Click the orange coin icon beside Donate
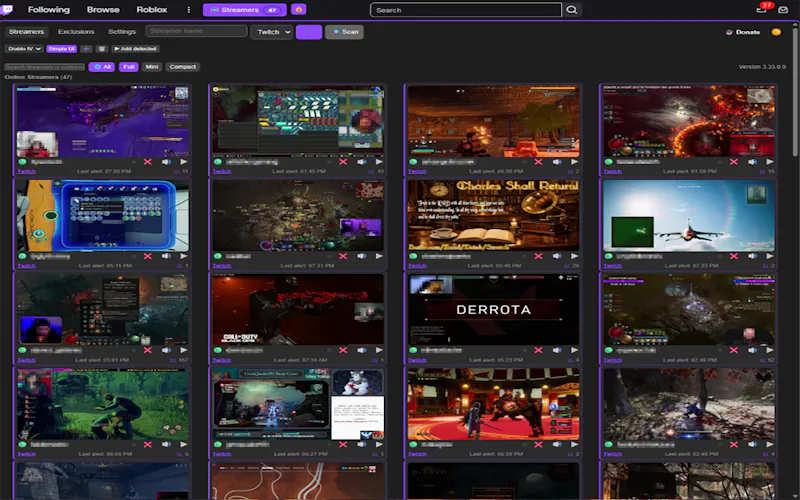 776,32
